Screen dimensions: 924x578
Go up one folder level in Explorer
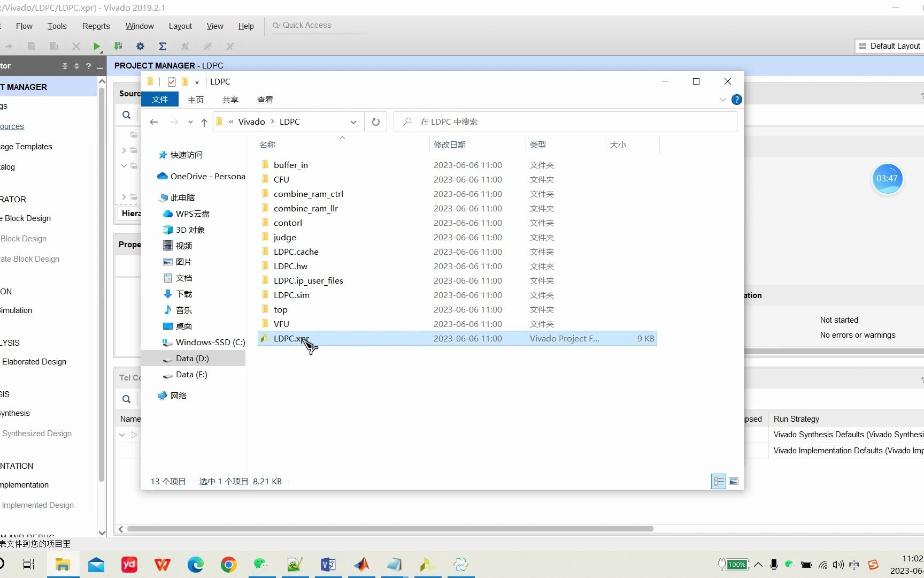(x=204, y=122)
